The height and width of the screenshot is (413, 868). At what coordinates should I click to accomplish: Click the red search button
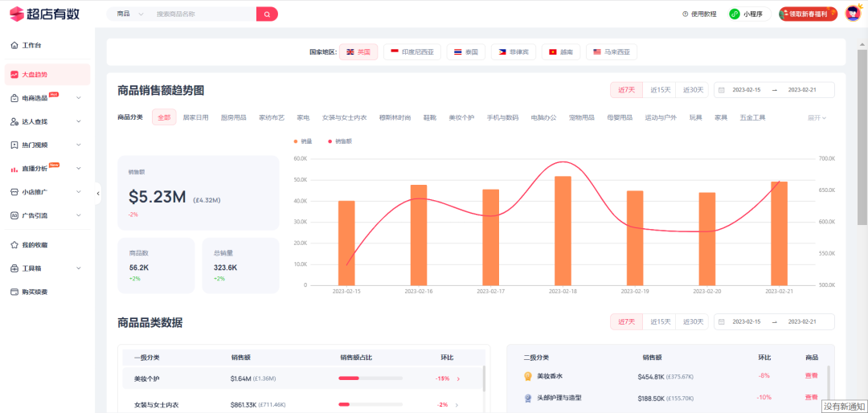click(267, 14)
